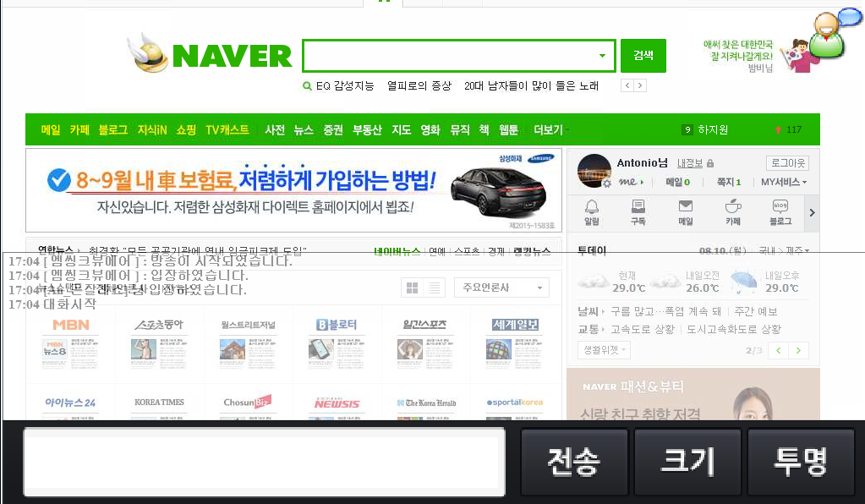Click the green 검색 search button
This screenshot has height=504, width=865.
pyautogui.click(x=643, y=56)
